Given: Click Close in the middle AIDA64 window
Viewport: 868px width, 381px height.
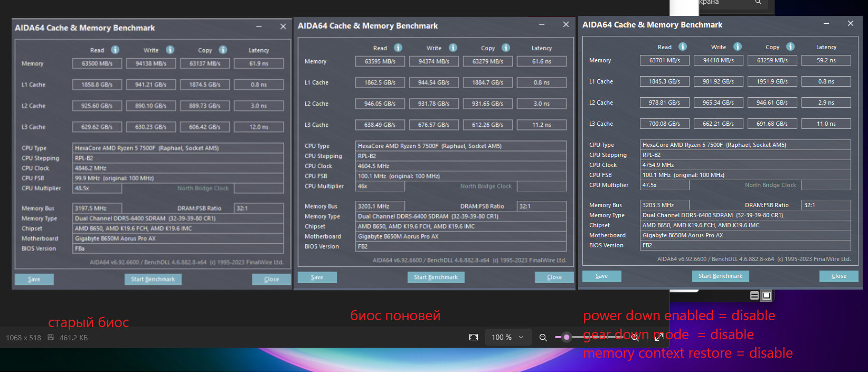Looking at the screenshot, I should click(x=554, y=277).
